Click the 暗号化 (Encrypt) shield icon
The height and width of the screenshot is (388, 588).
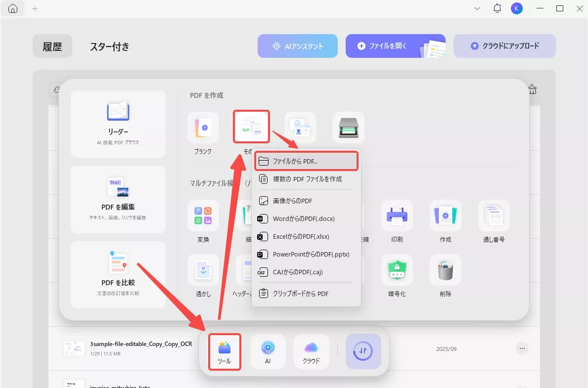pos(397,270)
